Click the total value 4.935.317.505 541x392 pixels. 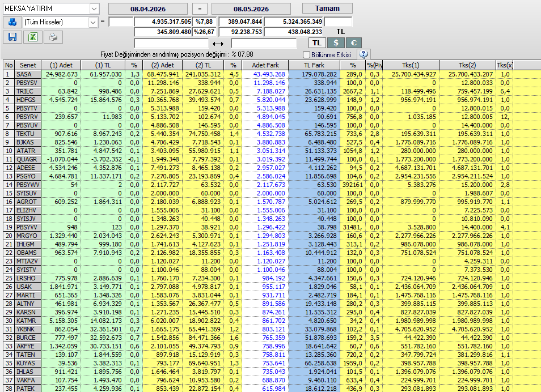click(x=163, y=22)
